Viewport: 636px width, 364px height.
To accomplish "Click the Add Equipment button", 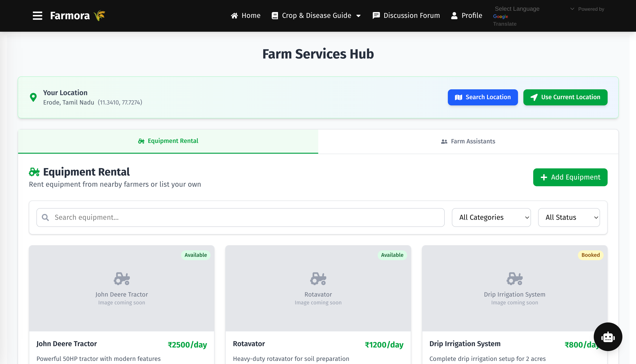I will click(x=570, y=177).
